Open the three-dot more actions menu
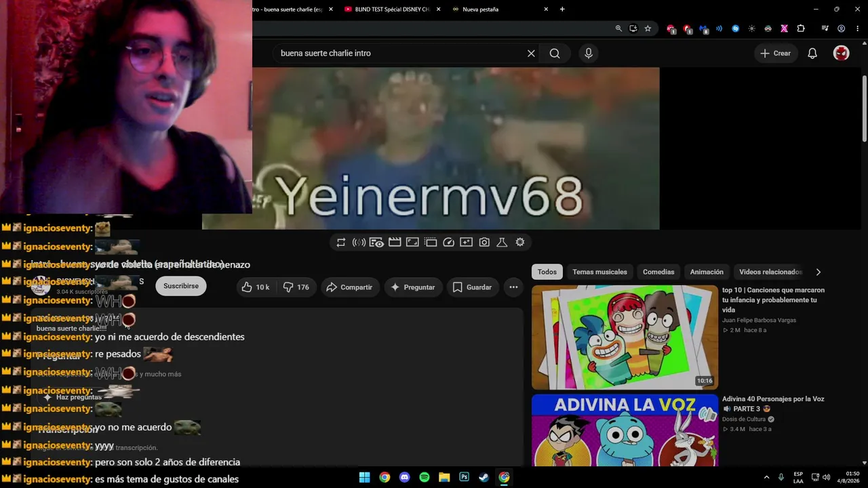Screen dimensions: 868x488 513,287
